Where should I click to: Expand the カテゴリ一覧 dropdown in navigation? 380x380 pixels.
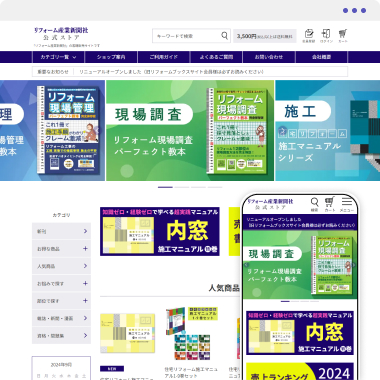coord(58,57)
